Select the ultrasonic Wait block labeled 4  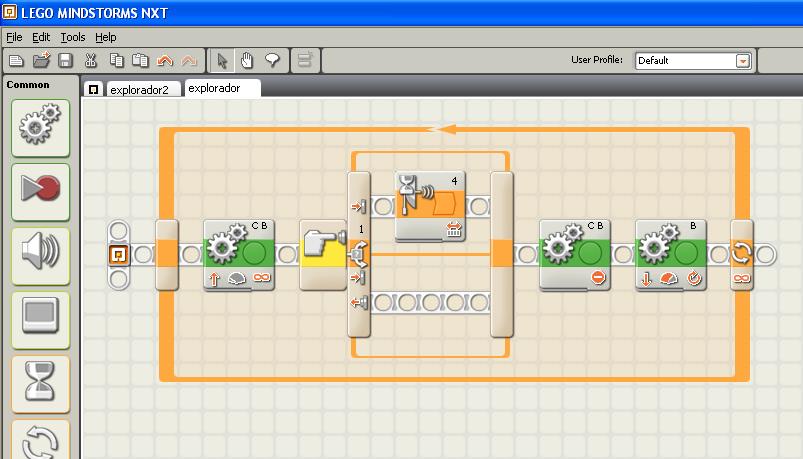[430, 205]
